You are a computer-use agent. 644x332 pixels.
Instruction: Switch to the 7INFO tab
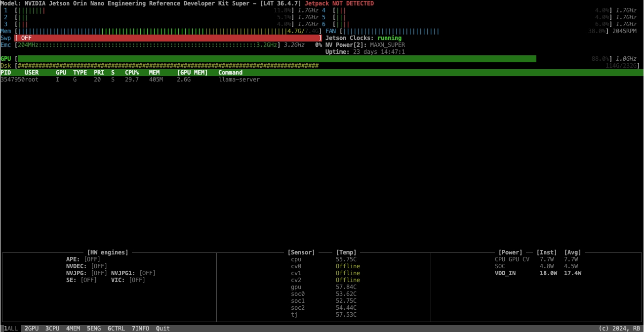[x=140, y=329]
